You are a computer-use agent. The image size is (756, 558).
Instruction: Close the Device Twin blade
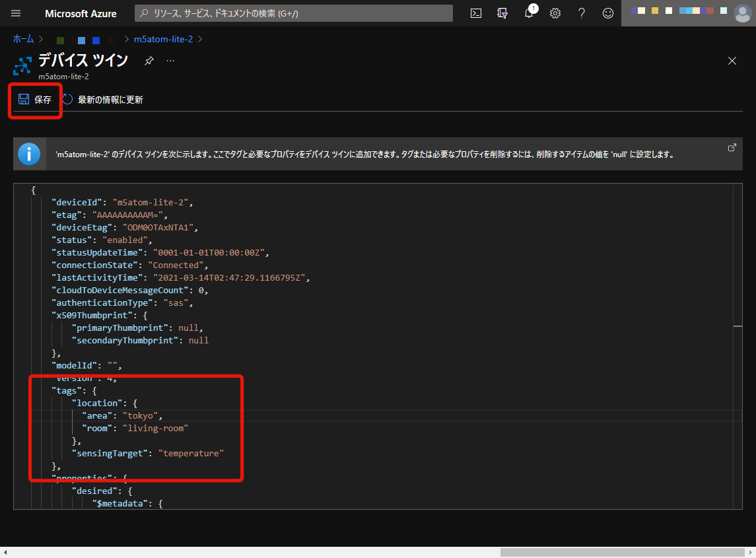[732, 61]
